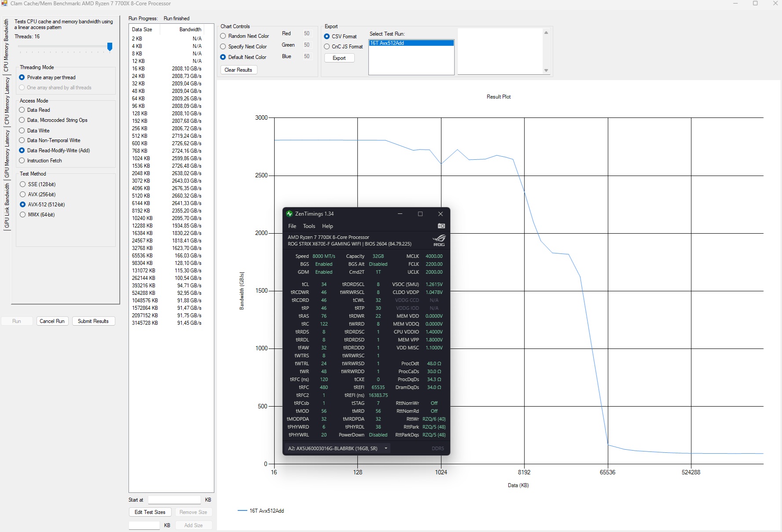
Task: Enable Specify Next Color option
Action: click(x=243, y=47)
